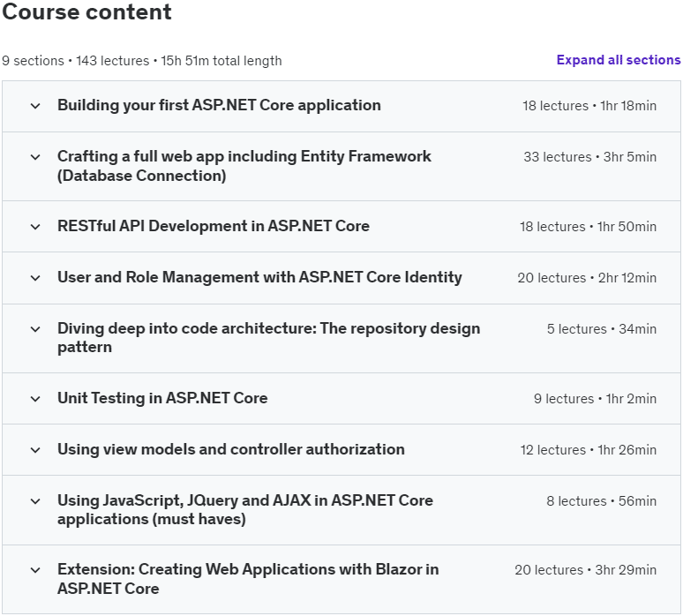
Task: Click the '9 sections • 143 lectures • 15h 51m' summary
Action: (x=141, y=61)
